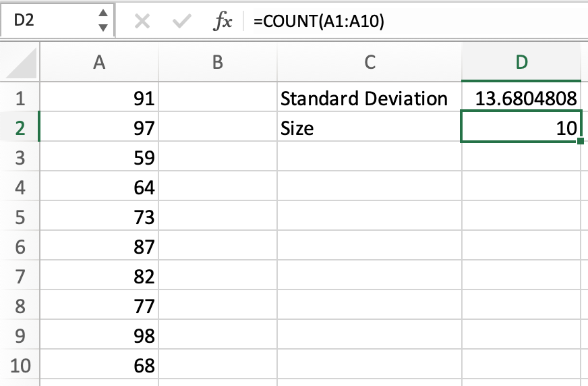Click the Name Box showing D2
588x386 pixels.
click(x=47, y=21)
